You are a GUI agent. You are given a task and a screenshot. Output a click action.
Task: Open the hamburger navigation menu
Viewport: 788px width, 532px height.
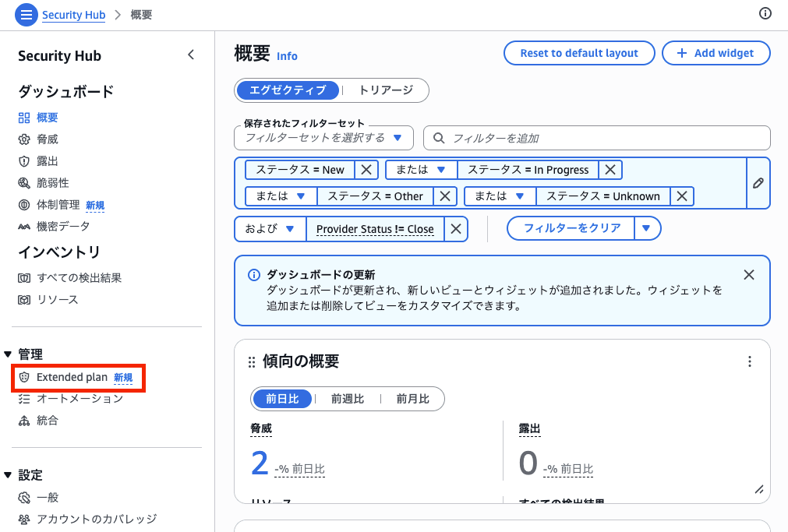click(26, 14)
